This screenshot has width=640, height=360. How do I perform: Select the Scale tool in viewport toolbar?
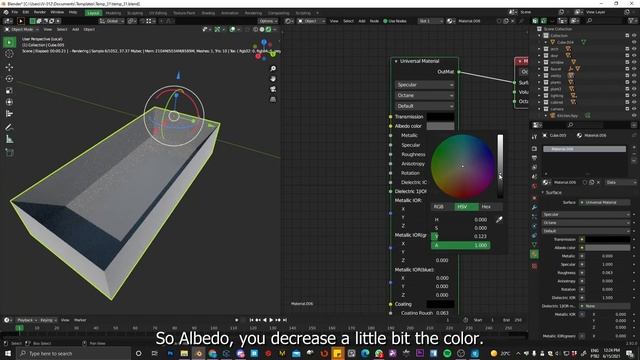point(9,90)
